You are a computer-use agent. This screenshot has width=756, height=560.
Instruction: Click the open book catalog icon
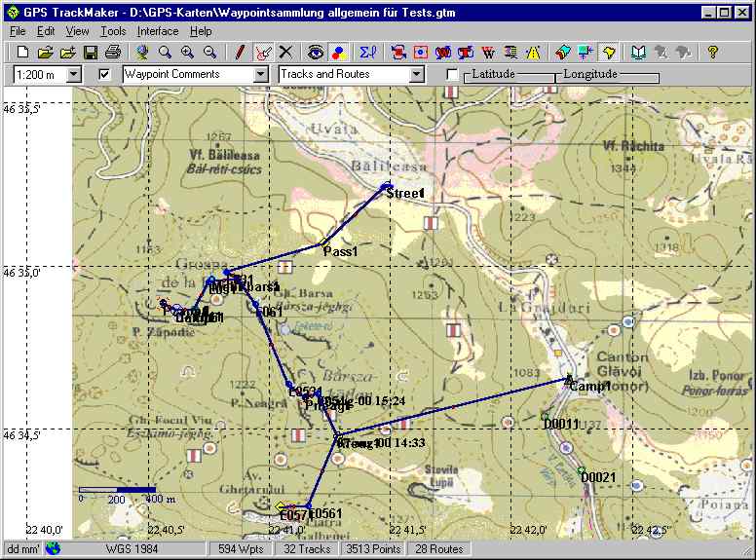[x=638, y=52]
